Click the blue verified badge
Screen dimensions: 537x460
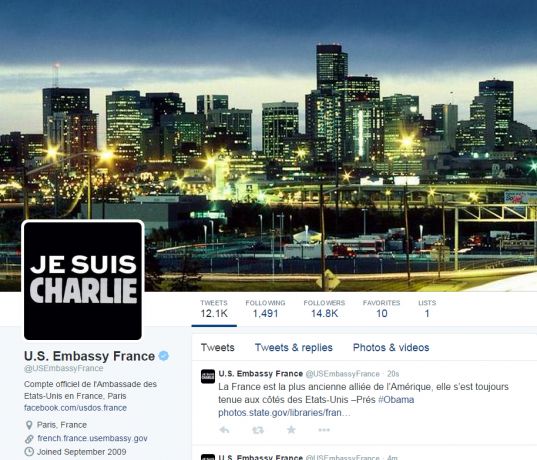pyautogui.click(x=164, y=356)
